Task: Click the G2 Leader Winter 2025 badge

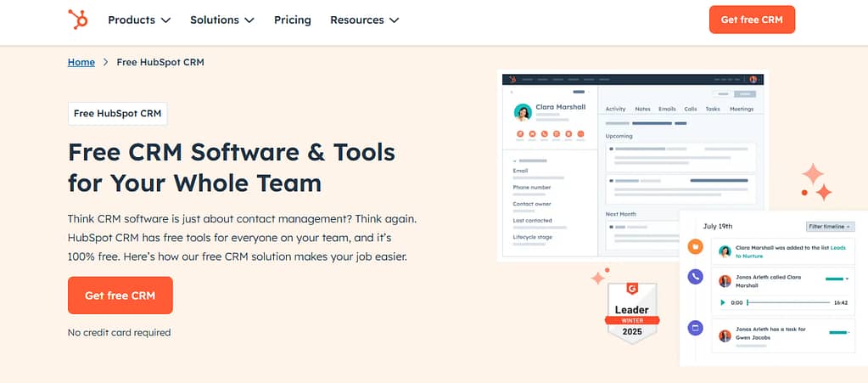Action: click(x=631, y=313)
